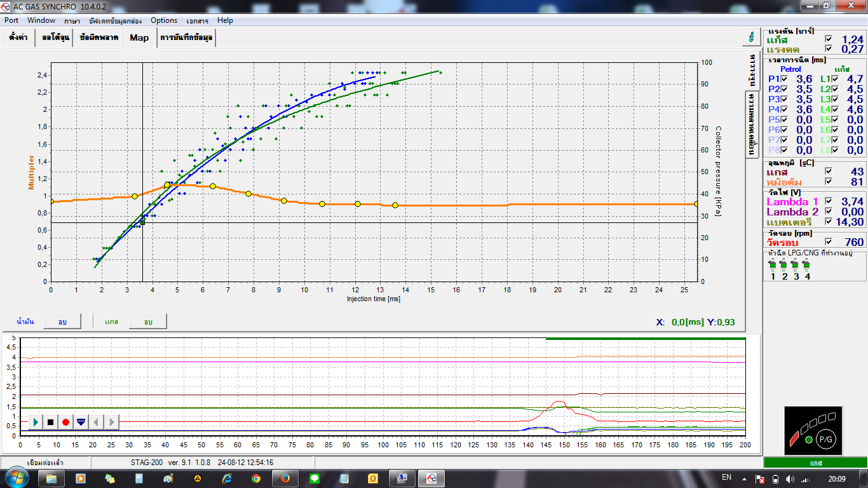Open LINE app from taskbar
Image resolution: width=868 pixels, height=488 pixels.
click(x=315, y=478)
